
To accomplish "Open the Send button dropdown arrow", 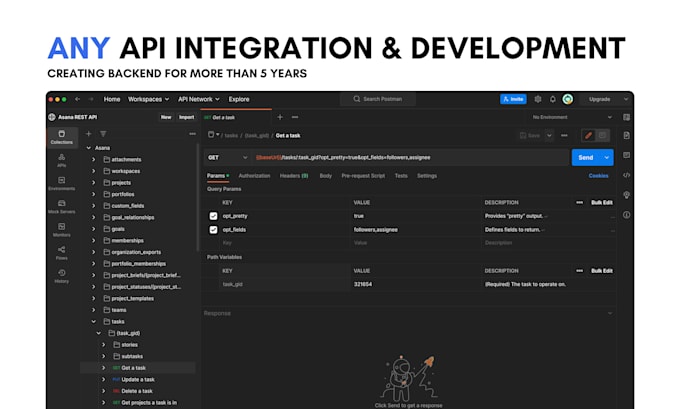I will (607, 157).
